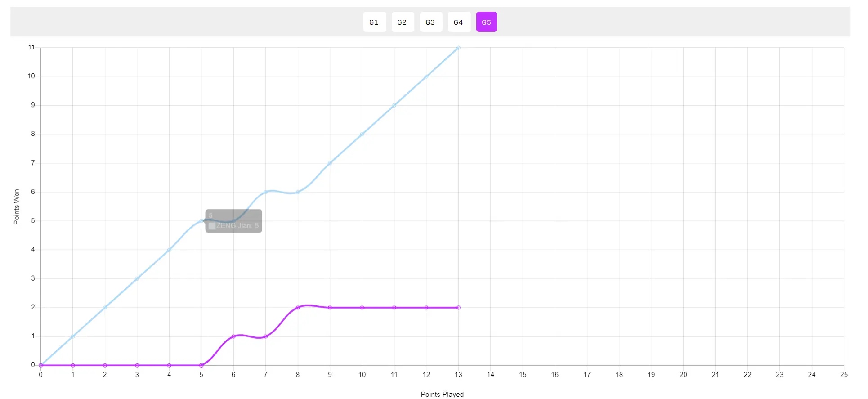Select purple data point at 8 points played

(x=298, y=308)
